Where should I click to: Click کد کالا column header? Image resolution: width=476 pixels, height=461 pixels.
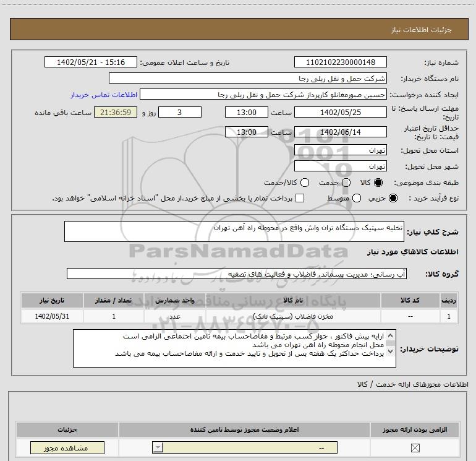coord(410,300)
